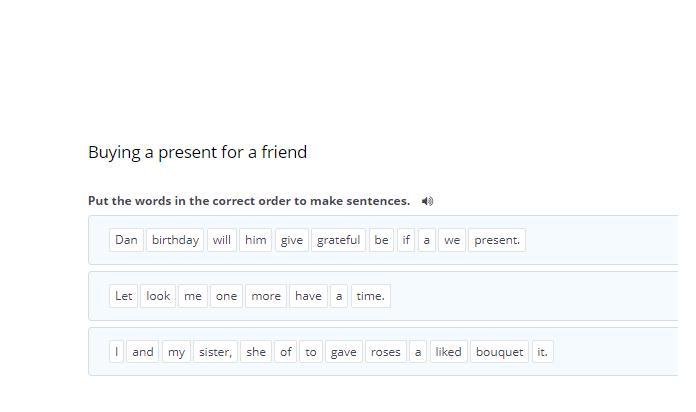Click the "it." word tile
This screenshot has height=412, width=696.
(x=542, y=352)
